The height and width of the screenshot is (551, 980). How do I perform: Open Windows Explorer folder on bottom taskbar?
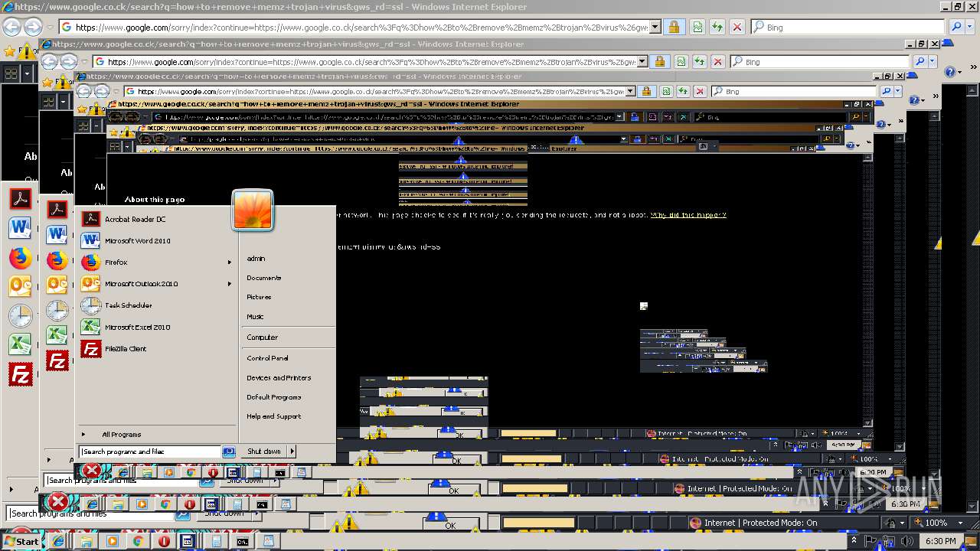(x=86, y=541)
